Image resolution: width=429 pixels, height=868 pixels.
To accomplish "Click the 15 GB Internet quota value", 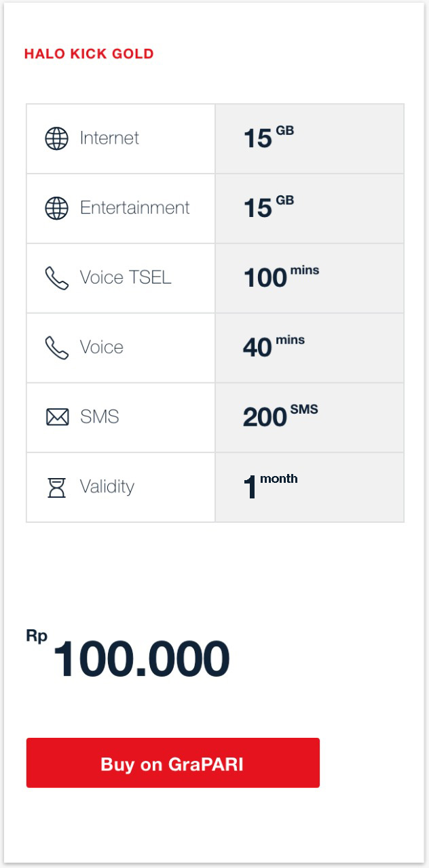I will pyautogui.click(x=268, y=138).
